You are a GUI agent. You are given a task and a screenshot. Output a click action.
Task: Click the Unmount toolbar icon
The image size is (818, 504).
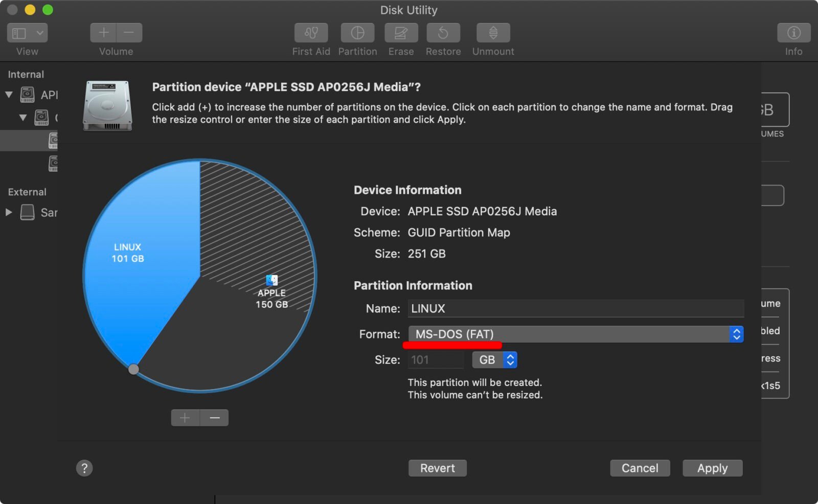point(493,33)
